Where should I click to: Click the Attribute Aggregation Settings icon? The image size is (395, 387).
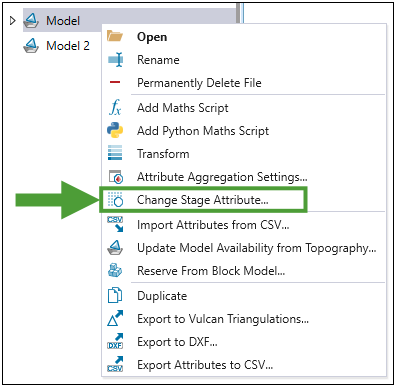(116, 177)
